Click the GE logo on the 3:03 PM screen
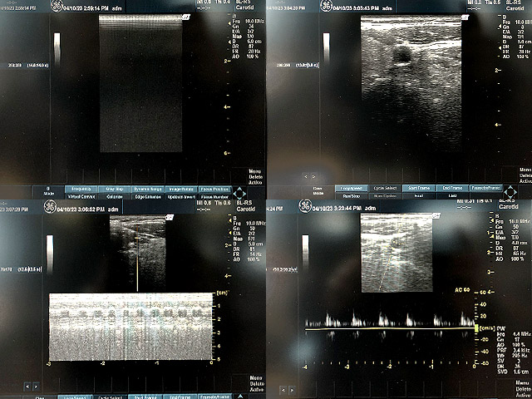The width and height of the screenshot is (532, 399). (326, 7)
